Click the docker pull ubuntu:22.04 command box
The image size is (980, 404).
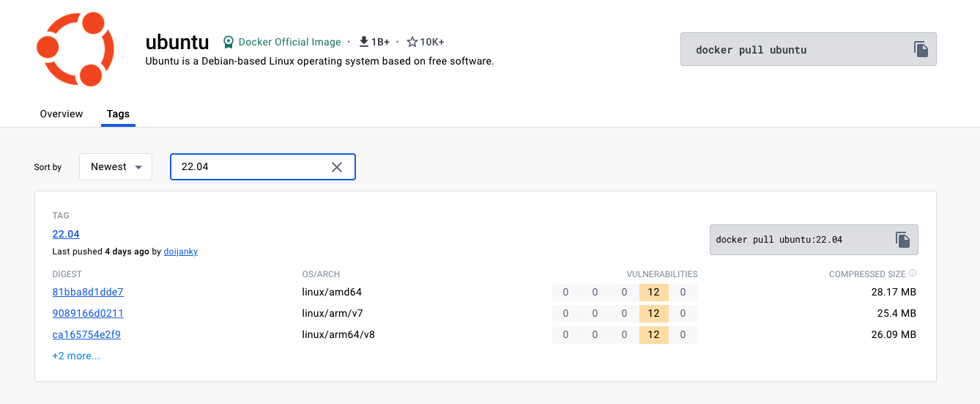814,240
